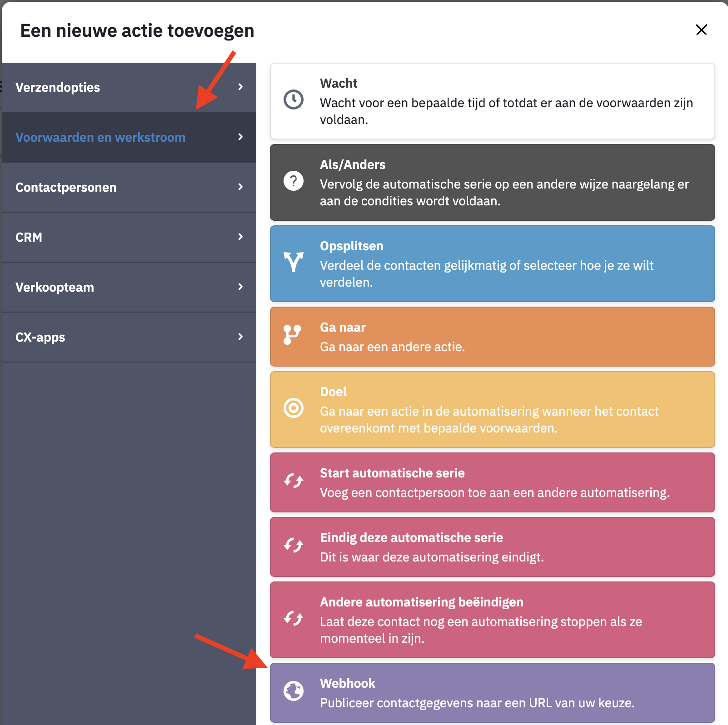Select the Ga naar action title
The image size is (728, 725).
[x=343, y=327]
